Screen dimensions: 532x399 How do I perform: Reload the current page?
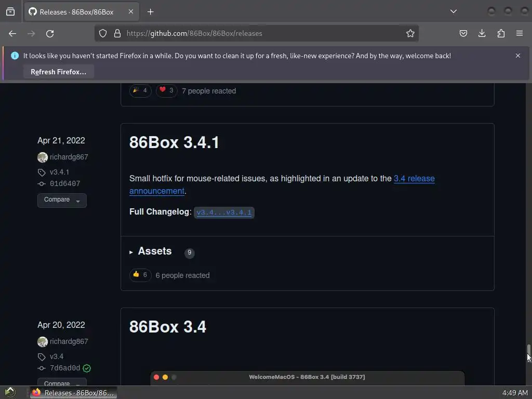[50, 34]
